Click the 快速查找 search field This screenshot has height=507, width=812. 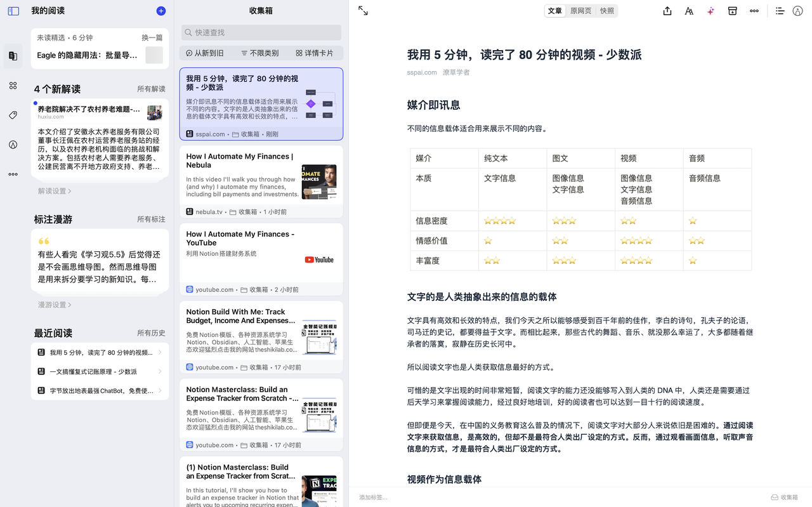tap(261, 32)
